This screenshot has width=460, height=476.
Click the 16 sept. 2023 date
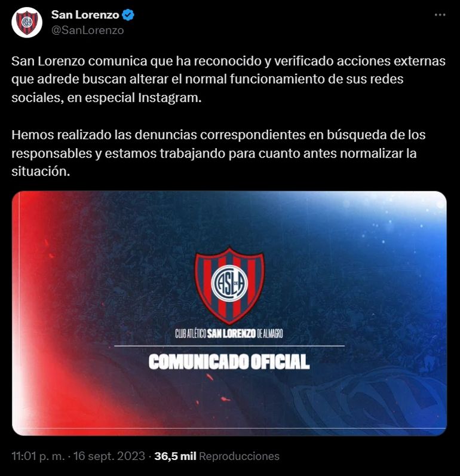click(x=109, y=456)
